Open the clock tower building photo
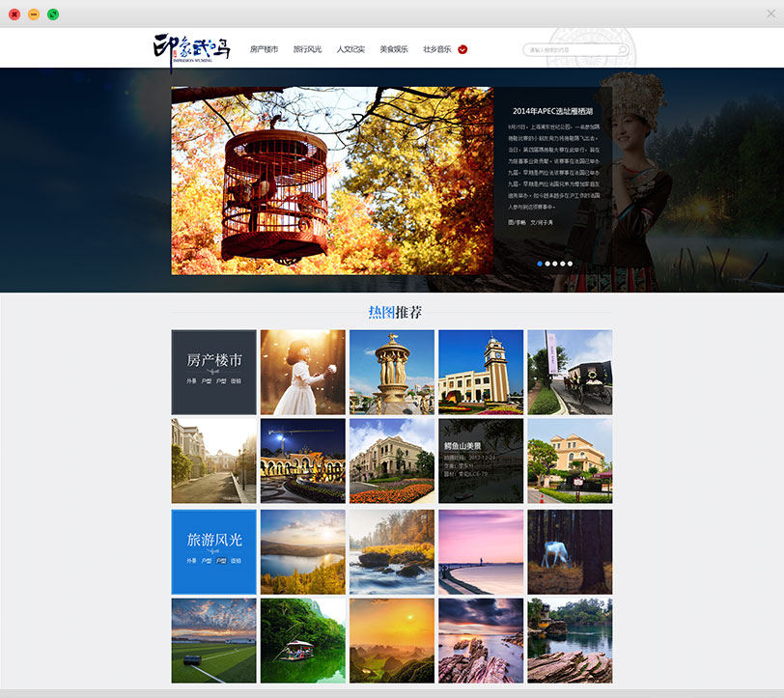Viewport: 784px width, 698px height. [481, 372]
